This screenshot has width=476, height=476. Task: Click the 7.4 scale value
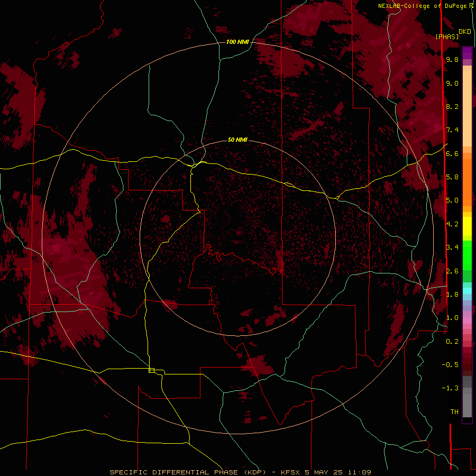click(452, 130)
